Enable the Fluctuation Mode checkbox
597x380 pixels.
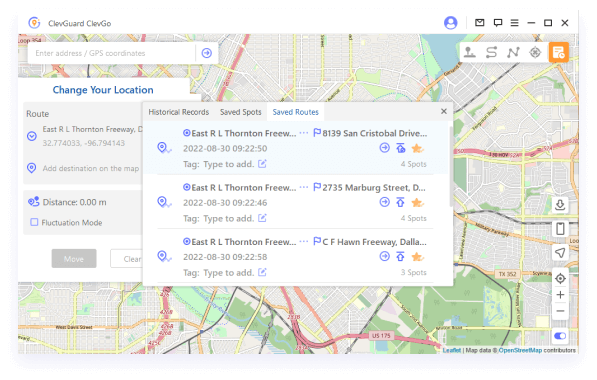click(x=34, y=222)
